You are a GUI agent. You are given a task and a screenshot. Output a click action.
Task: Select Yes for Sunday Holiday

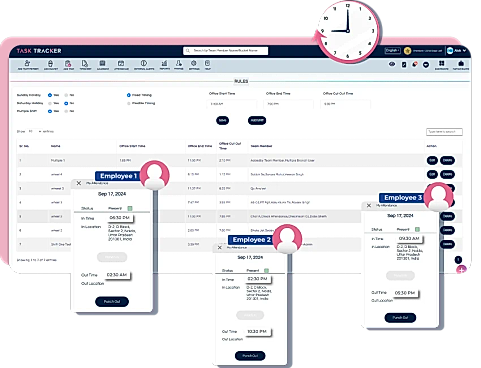pyautogui.click(x=50, y=95)
